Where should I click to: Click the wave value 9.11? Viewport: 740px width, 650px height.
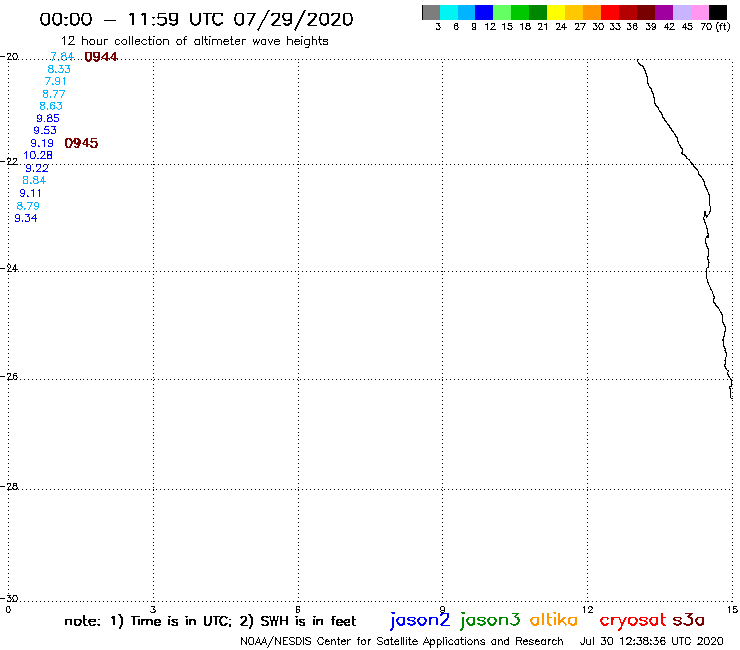click(x=30, y=193)
